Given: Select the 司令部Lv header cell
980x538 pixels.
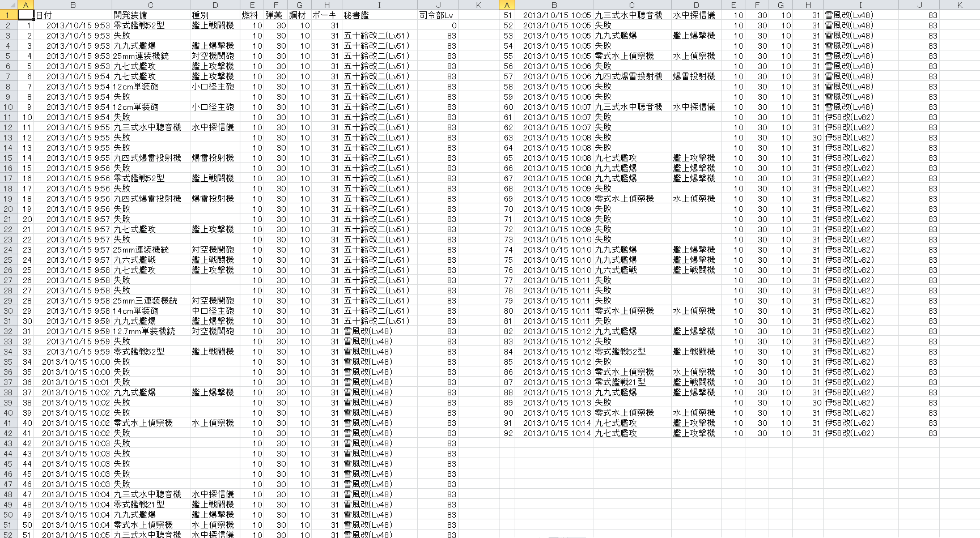Looking at the screenshot, I should pos(438,15).
